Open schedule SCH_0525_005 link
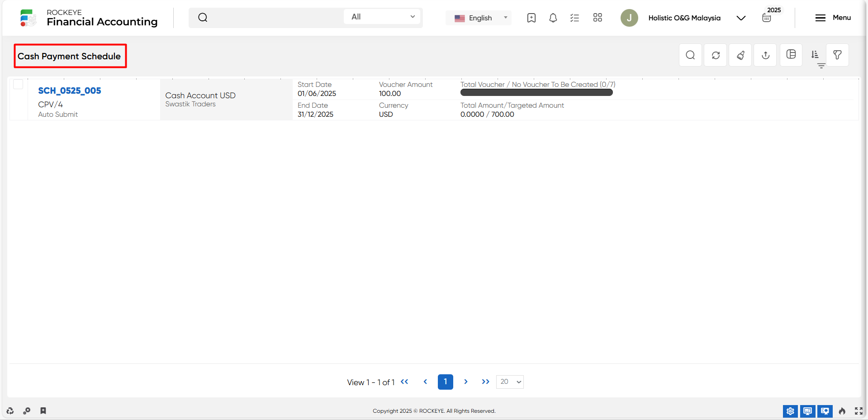Screen dimensions: 868x420 coord(70,91)
